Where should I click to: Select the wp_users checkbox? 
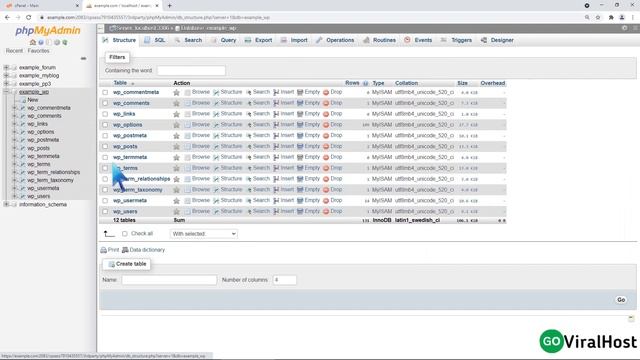click(105, 211)
